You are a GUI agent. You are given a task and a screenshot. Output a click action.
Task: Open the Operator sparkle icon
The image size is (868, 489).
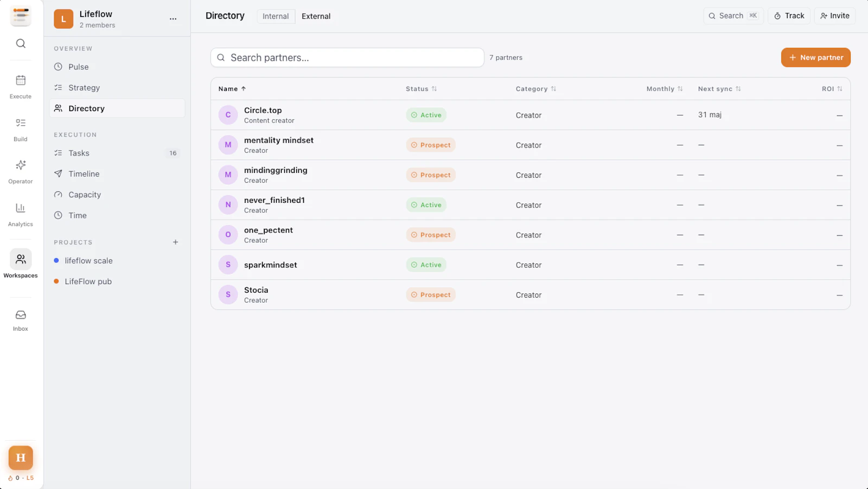(21, 165)
